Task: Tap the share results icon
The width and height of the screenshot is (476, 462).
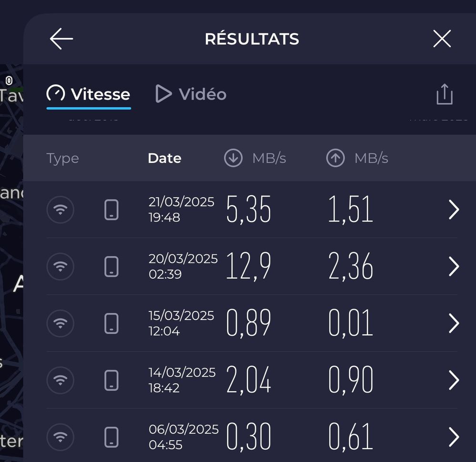Action: tap(444, 94)
